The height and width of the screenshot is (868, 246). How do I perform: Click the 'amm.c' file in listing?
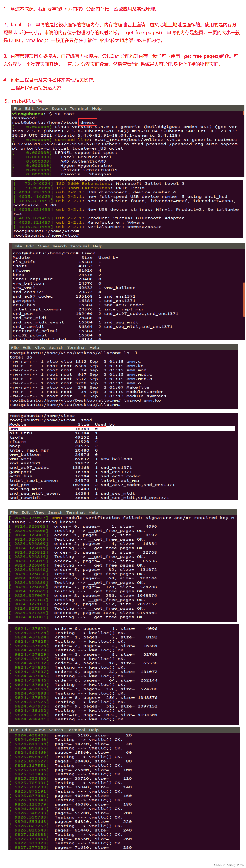[x=134, y=362]
